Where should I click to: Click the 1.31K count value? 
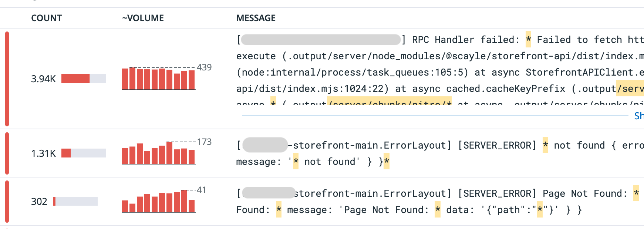[43, 153]
